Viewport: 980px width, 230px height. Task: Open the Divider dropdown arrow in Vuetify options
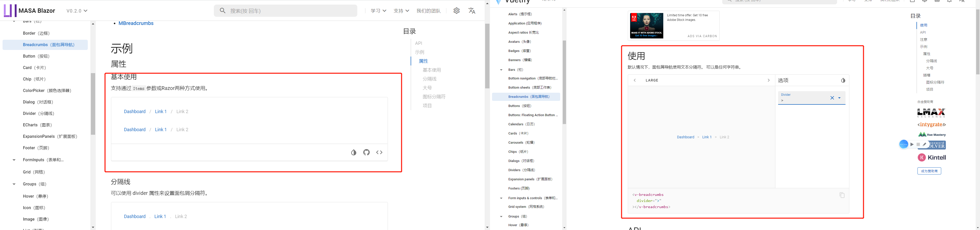click(840, 98)
